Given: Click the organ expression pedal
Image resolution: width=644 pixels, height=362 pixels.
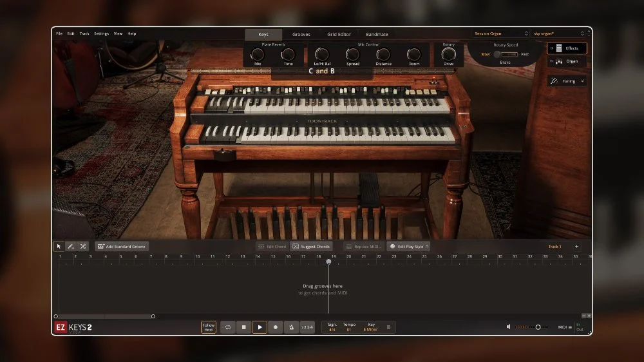Looking at the screenshot, I should pos(369,190).
